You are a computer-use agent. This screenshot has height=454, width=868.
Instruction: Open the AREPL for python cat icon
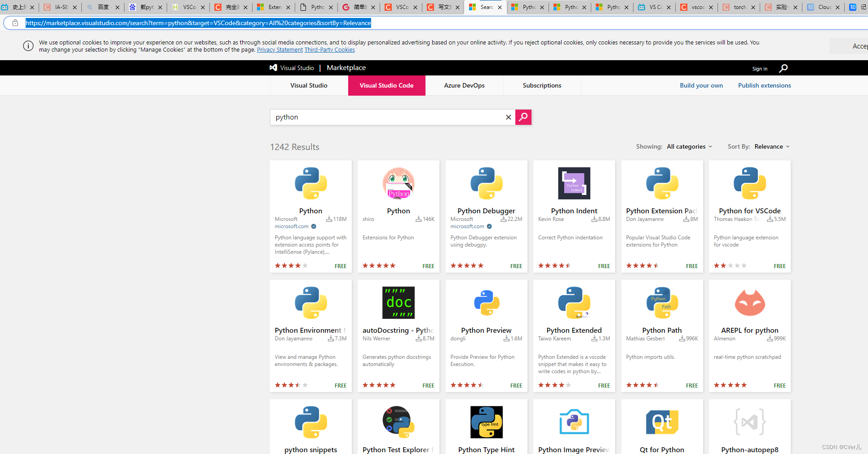750,303
